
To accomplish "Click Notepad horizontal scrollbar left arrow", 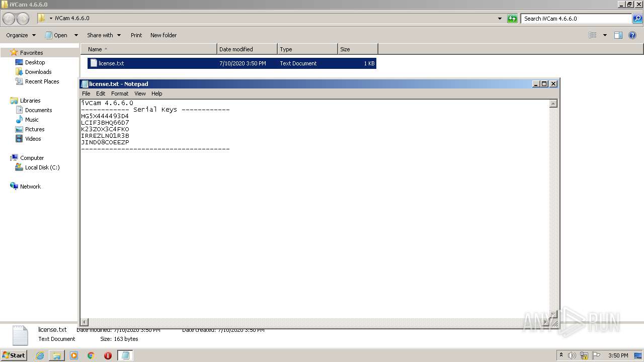I will [85, 322].
